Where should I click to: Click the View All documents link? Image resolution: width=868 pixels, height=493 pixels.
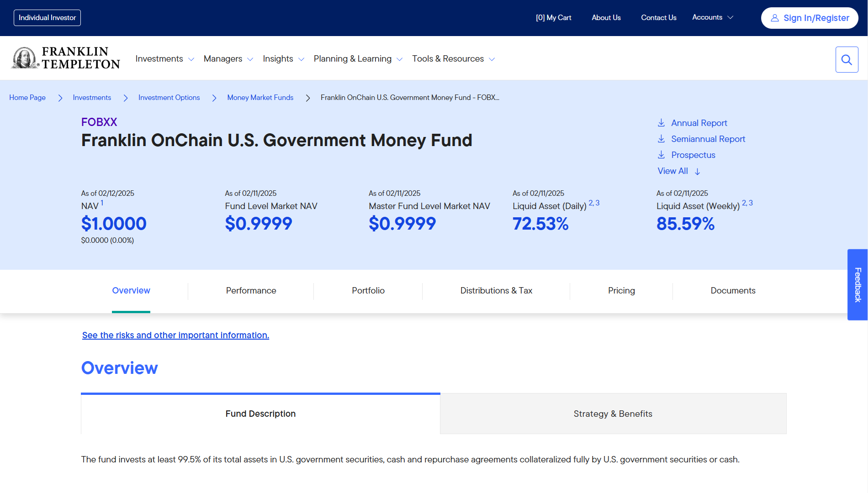click(672, 171)
